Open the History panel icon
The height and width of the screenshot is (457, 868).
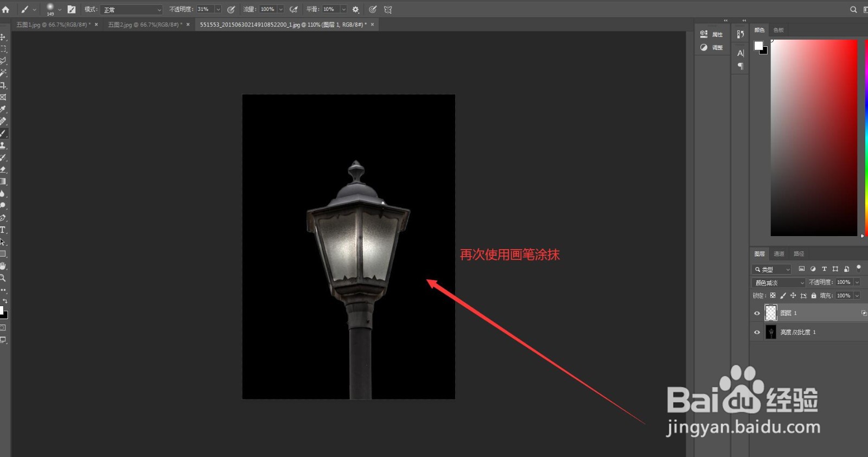point(741,34)
